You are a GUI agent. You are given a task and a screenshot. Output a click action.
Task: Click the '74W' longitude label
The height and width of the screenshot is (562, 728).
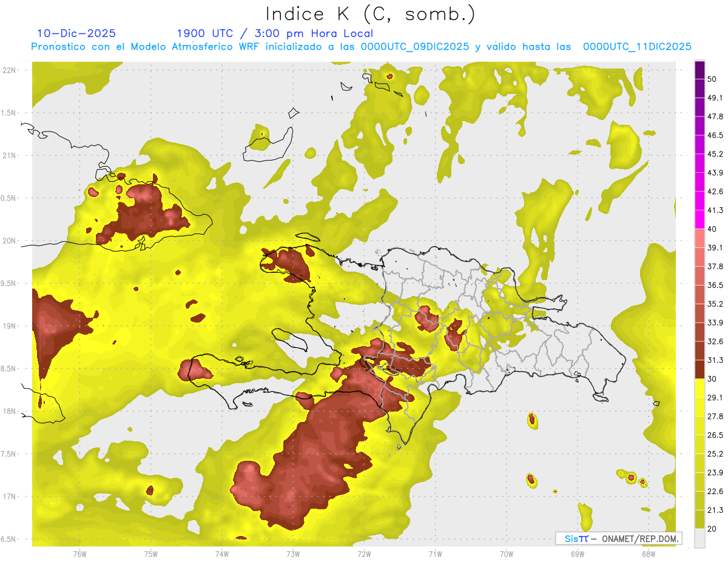(x=221, y=554)
